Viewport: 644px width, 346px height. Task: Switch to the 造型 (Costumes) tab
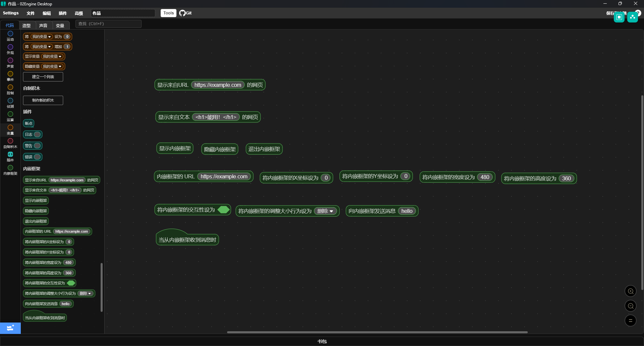coord(26,25)
